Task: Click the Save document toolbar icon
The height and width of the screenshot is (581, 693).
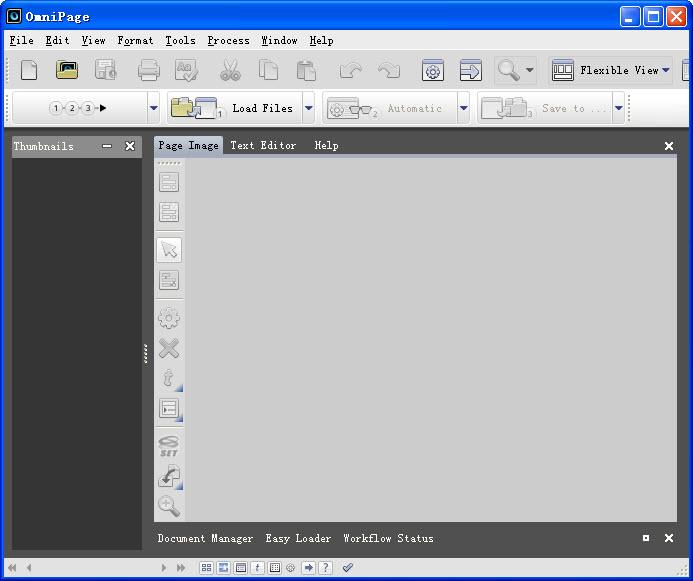Action: 106,70
